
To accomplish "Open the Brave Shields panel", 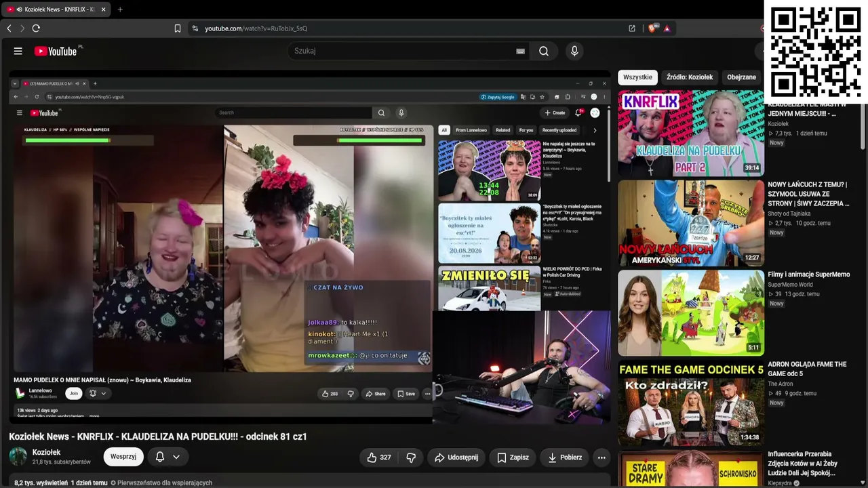I will [652, 28].
